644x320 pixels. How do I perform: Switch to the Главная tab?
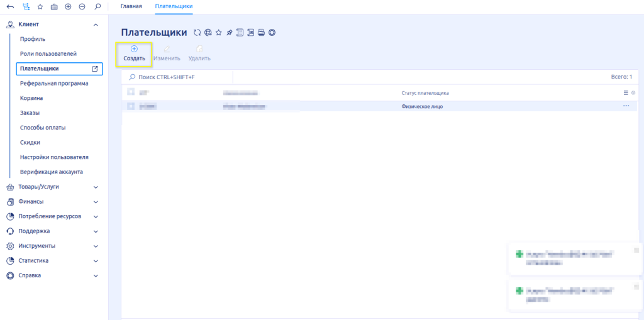(x=131, y=6)
